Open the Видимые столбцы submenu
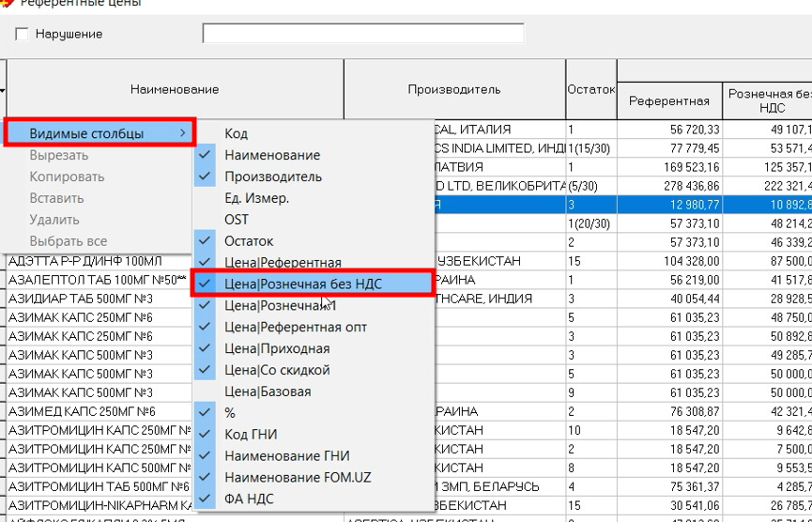Viewport: 812px width, 522px height. click(x=100, y=133)
